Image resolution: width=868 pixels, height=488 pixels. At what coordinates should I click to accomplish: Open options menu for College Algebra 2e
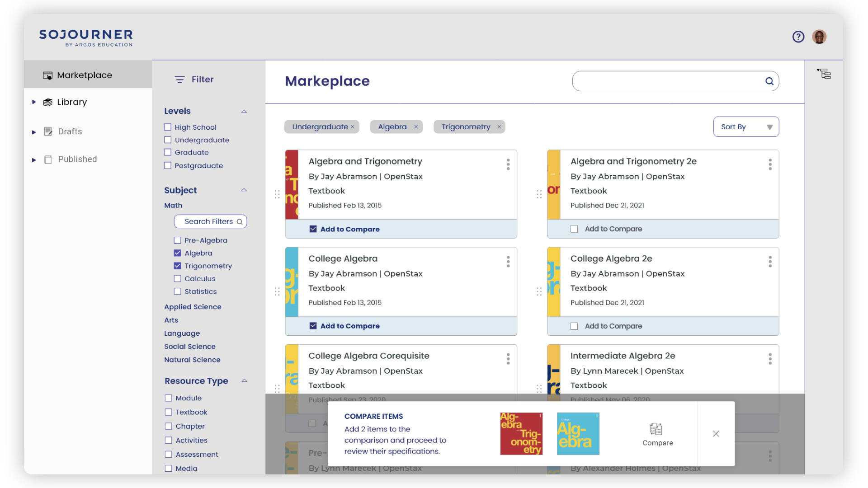point(770,262)
